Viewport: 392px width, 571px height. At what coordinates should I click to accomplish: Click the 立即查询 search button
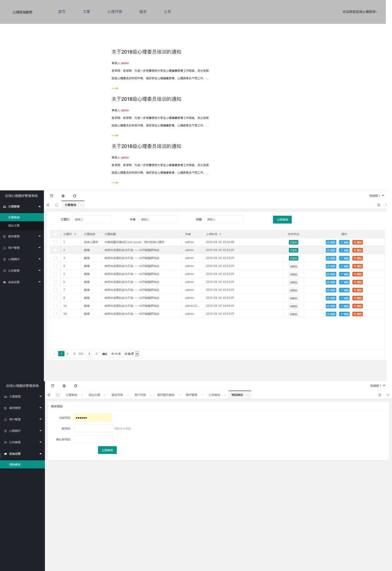pos(282,219)
